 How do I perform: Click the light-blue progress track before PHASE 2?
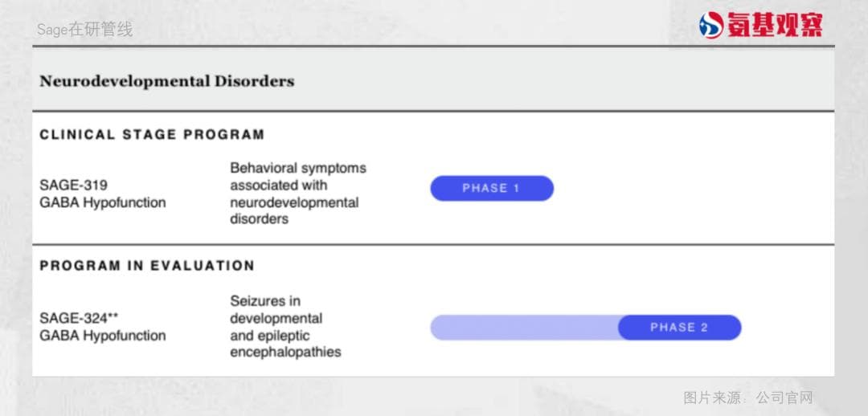coord(523,328)
